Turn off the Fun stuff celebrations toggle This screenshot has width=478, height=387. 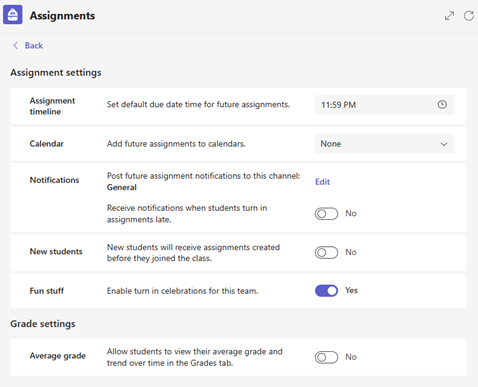(326, 291)
